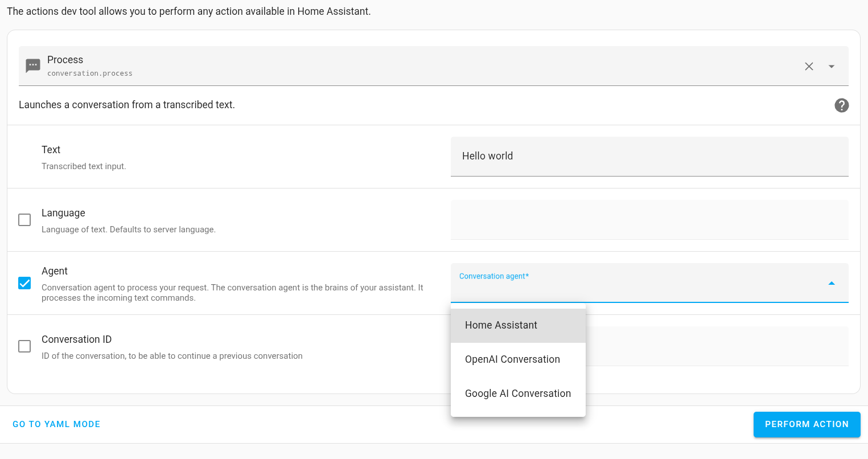The height and width of the screenshot is (459, 868).
Task: Enable the Conversation ID checkbox
Action: (24, 346)
